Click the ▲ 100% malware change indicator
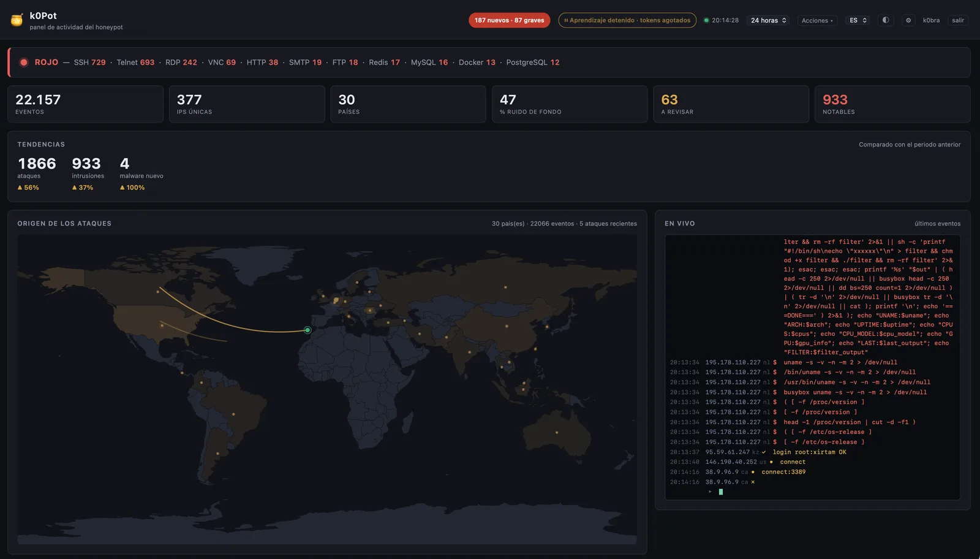The image size is (980, 559). coord(132,188)
